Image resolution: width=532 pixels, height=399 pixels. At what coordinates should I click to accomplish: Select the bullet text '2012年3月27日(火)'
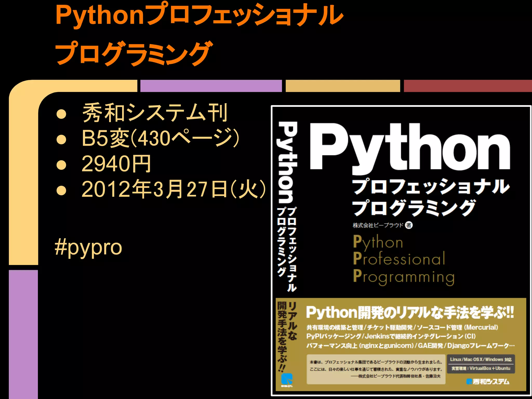click(174, 189)
